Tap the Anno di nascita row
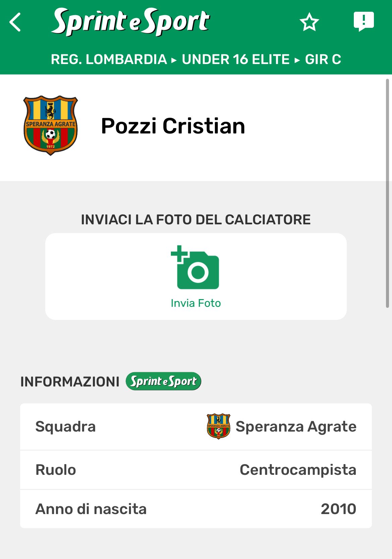This screenshot has height=559, width=392. (196, 509)
